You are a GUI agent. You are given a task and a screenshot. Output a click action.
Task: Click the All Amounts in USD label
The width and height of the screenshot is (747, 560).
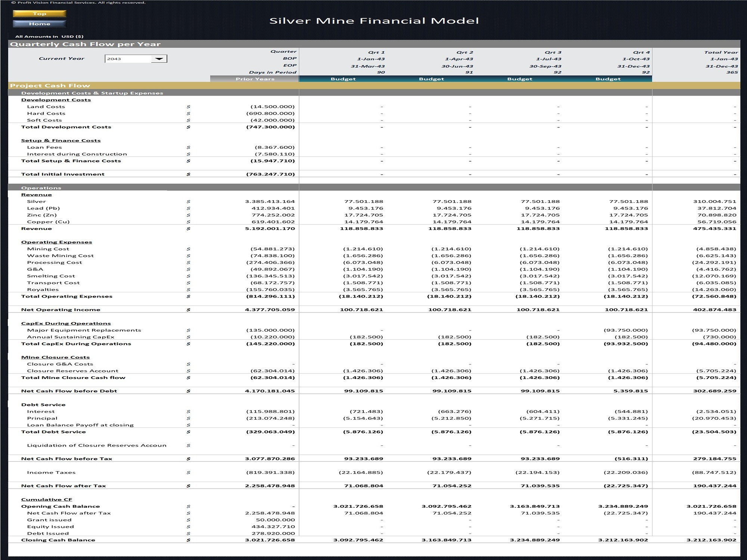pyautogui.click(x=49, y=37)
